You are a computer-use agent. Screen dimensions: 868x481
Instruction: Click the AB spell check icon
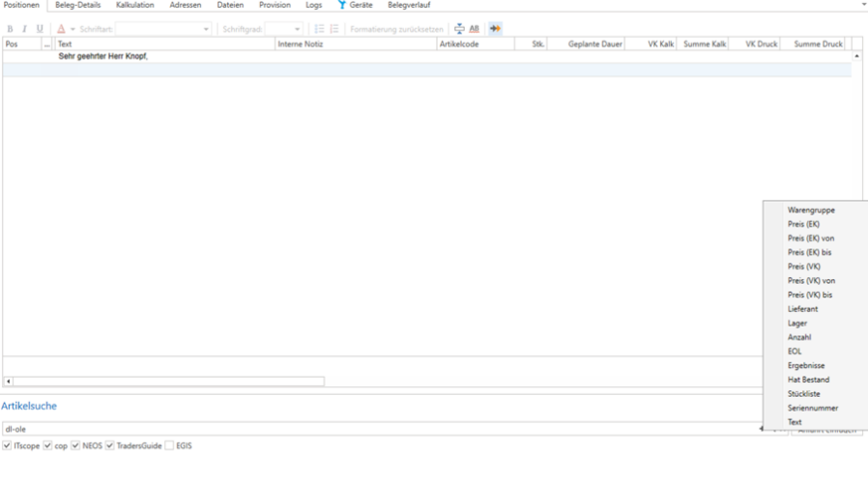pyautogui.click(x=475, y=29)
